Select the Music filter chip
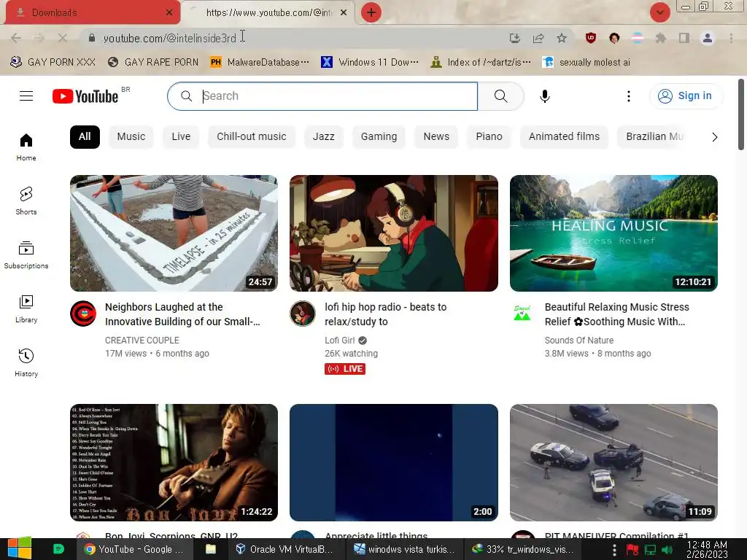The width and height of the screenshot is (747, 560). coord(131,136)
